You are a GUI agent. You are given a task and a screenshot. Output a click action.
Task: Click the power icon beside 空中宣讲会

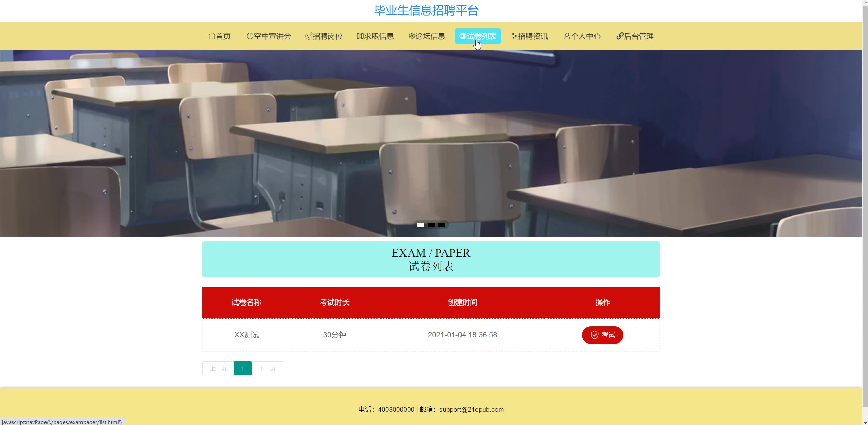[x=250, y=36]
